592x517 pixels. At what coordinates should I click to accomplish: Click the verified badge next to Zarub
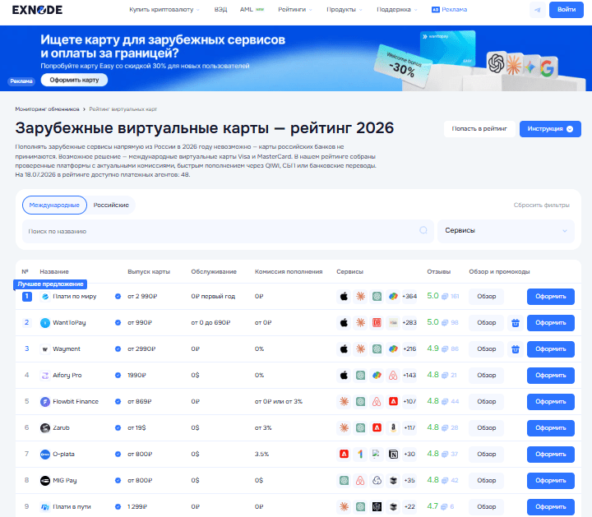coord(118,428)
